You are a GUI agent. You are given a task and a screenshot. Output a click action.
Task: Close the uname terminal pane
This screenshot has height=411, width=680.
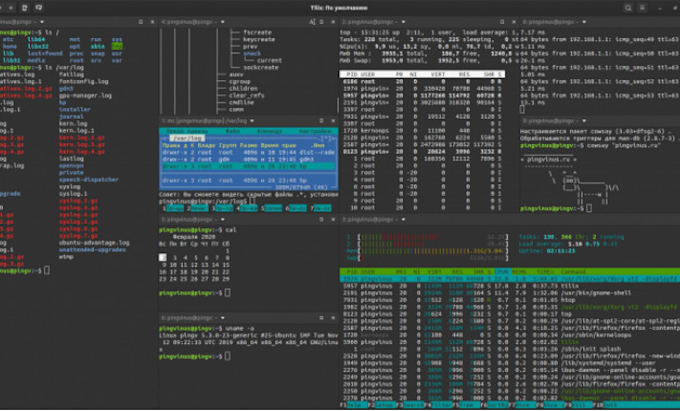click(333, 318)
